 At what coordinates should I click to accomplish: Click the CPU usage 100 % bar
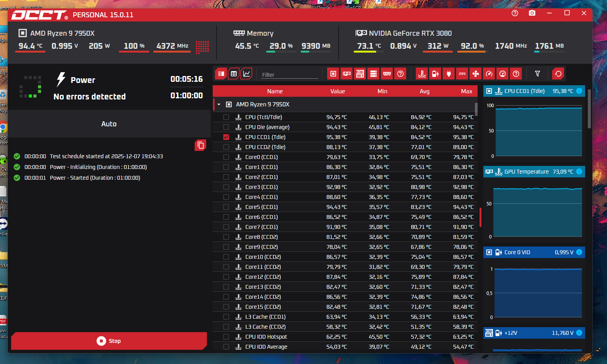134,51
